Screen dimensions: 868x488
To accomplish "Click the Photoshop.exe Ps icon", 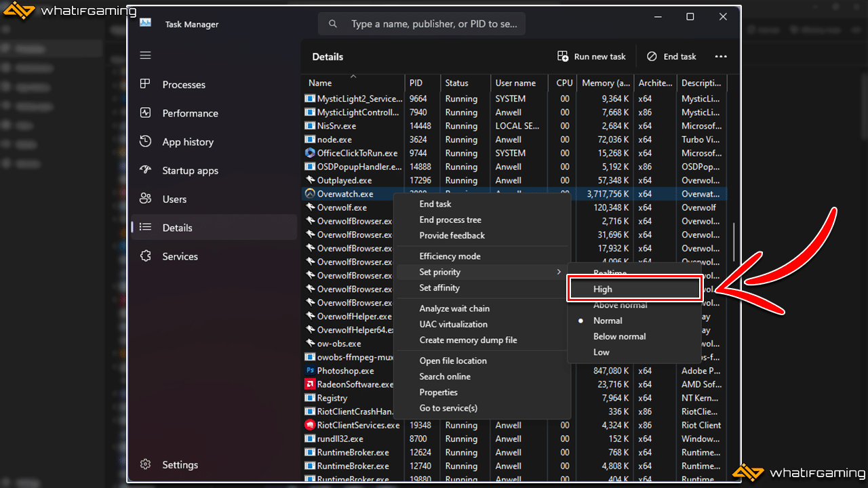I will tap(310, 371).
